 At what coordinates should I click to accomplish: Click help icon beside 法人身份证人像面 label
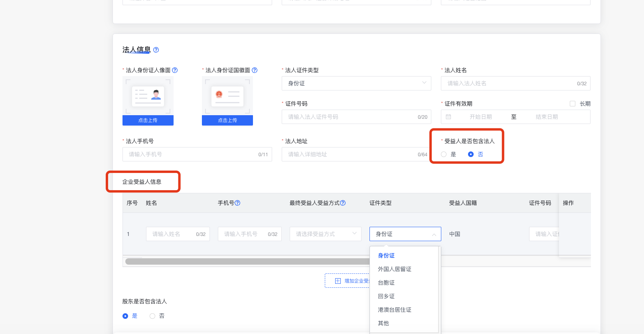(x=175, y=70)
